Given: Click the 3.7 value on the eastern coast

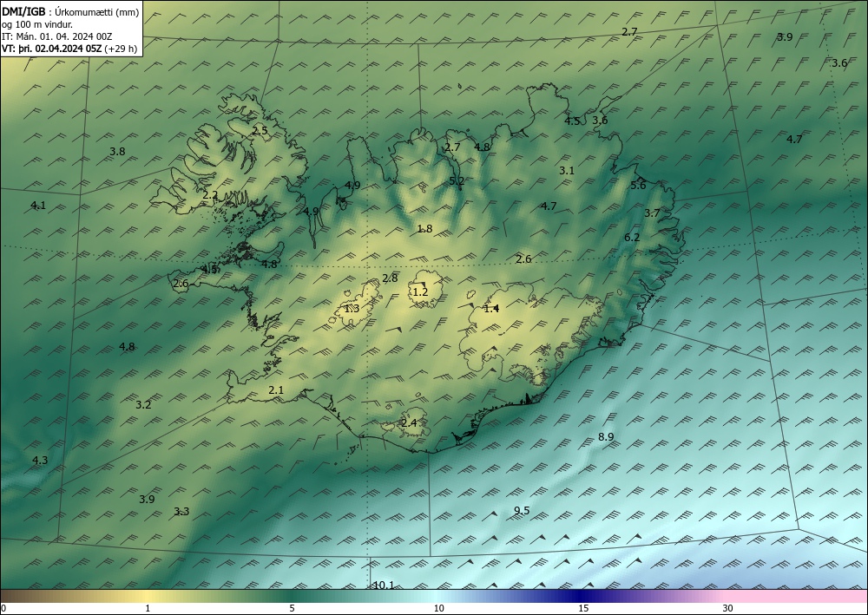Looking at the screenshot, I should [x=652, y=213].
